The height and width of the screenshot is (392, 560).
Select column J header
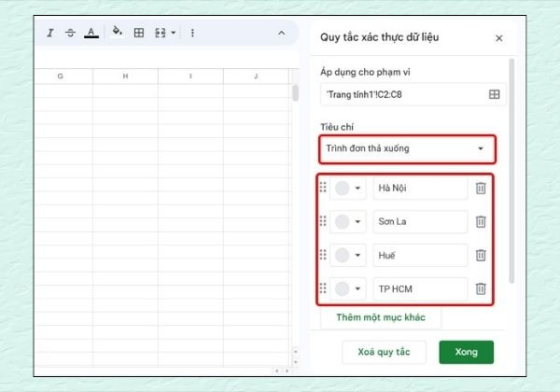[x=256, y=76]
